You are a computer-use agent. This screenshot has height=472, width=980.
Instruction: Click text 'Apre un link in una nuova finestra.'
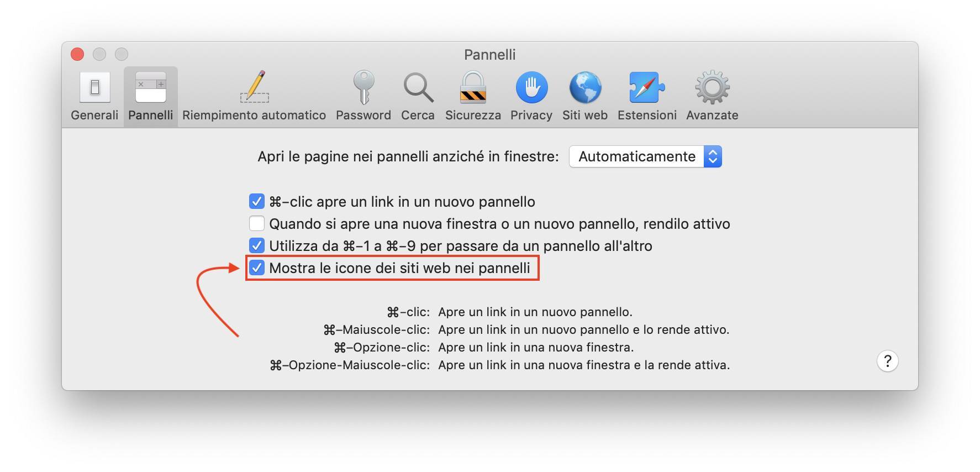point(536,347)
